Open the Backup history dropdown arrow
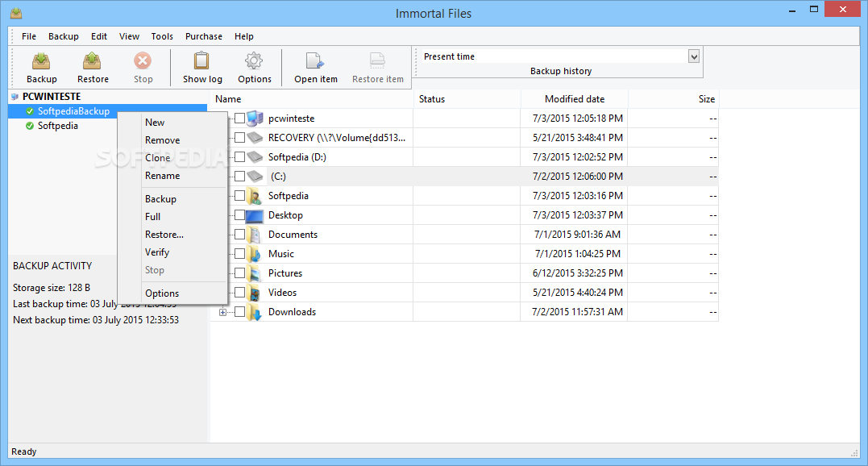 (694, 56)
